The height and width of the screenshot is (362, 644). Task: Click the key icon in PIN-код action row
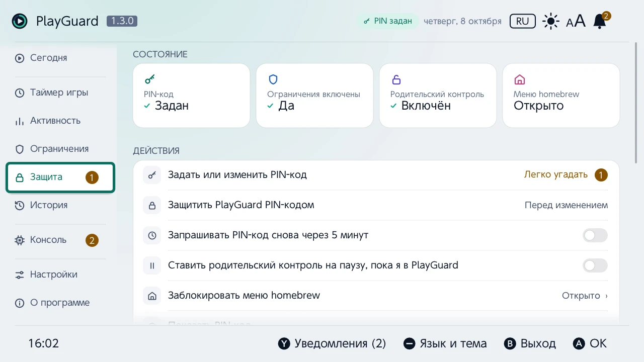click(x=152, y=175)
